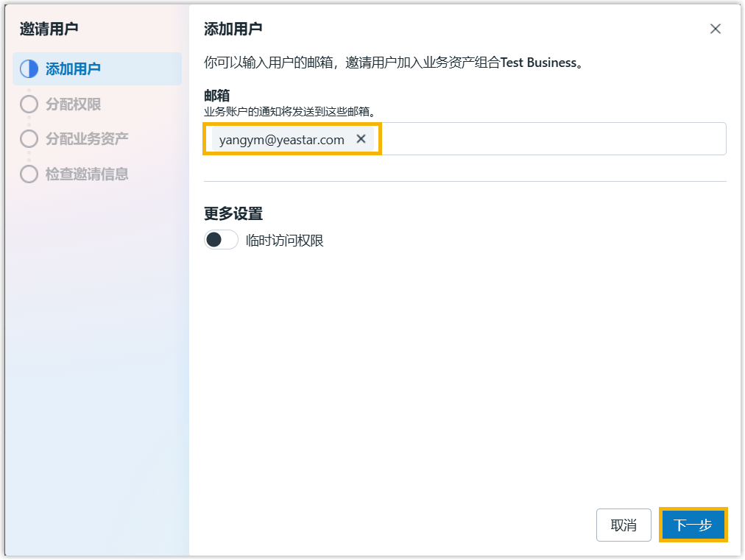Click the 分配权限 step circle icon
The width and height of the screenshot is (745, 560).
[29, 104]
